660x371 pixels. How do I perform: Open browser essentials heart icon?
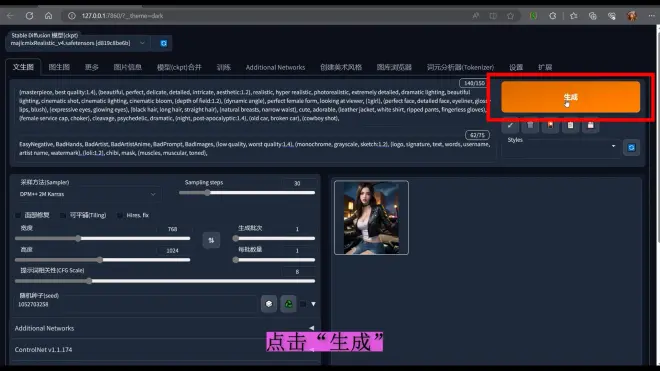(x=612, y=16)
